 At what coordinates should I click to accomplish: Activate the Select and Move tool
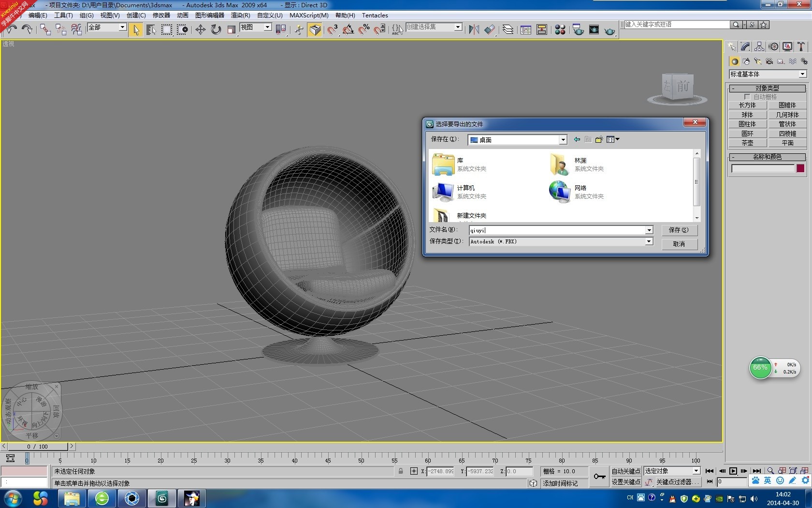200,30
